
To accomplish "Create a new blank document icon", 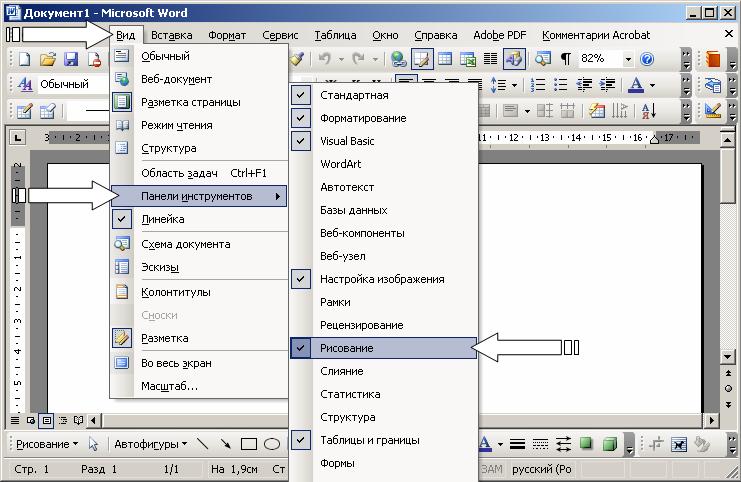I will tap(24, 59).
